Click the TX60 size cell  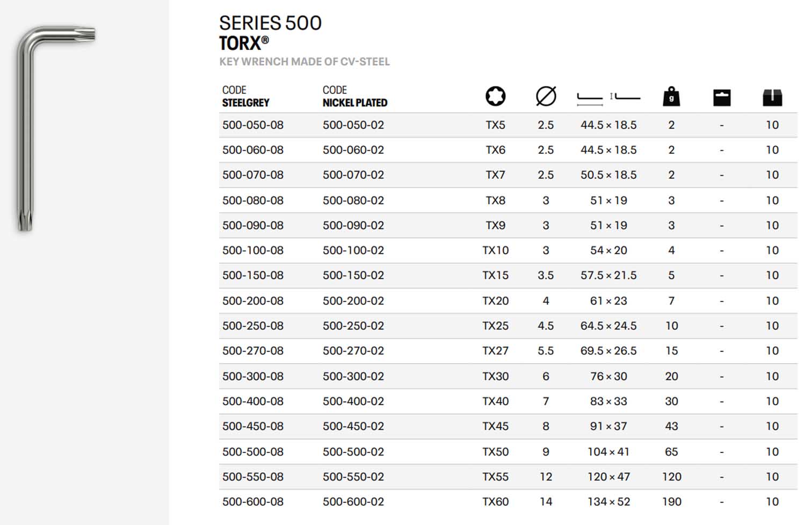tap(495, 502)
